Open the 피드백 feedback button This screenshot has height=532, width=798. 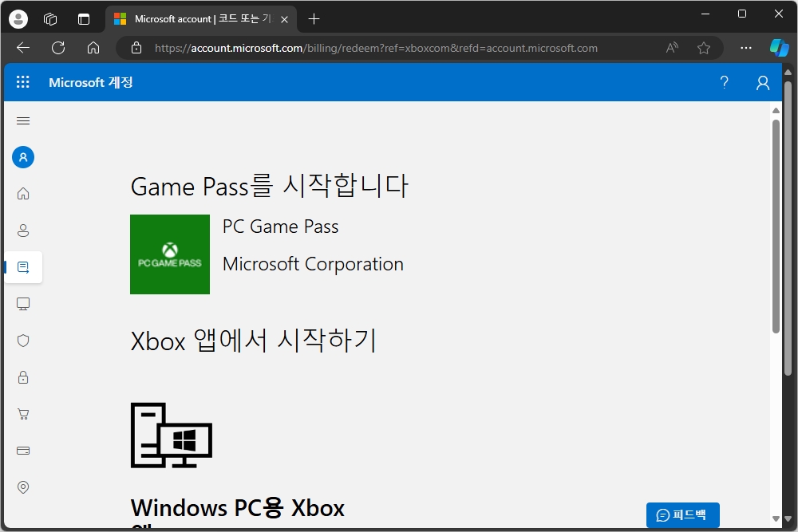click(682, 514)
